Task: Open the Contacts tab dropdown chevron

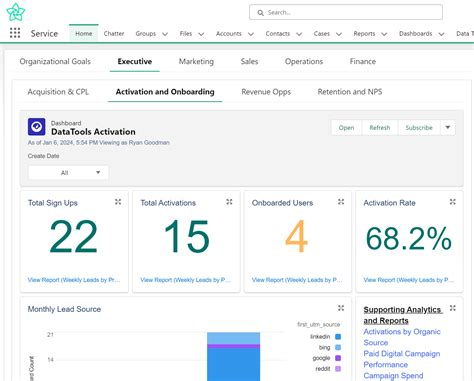Action: [x=299, y=34]
